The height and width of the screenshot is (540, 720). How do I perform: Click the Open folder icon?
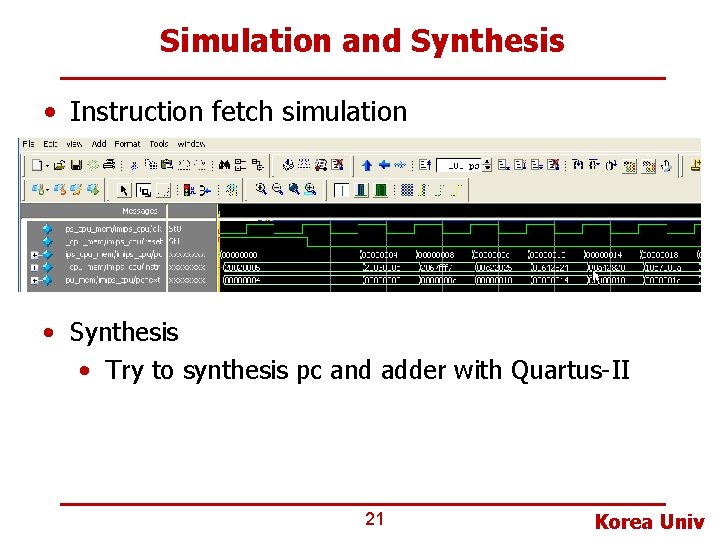coord(59,165)
